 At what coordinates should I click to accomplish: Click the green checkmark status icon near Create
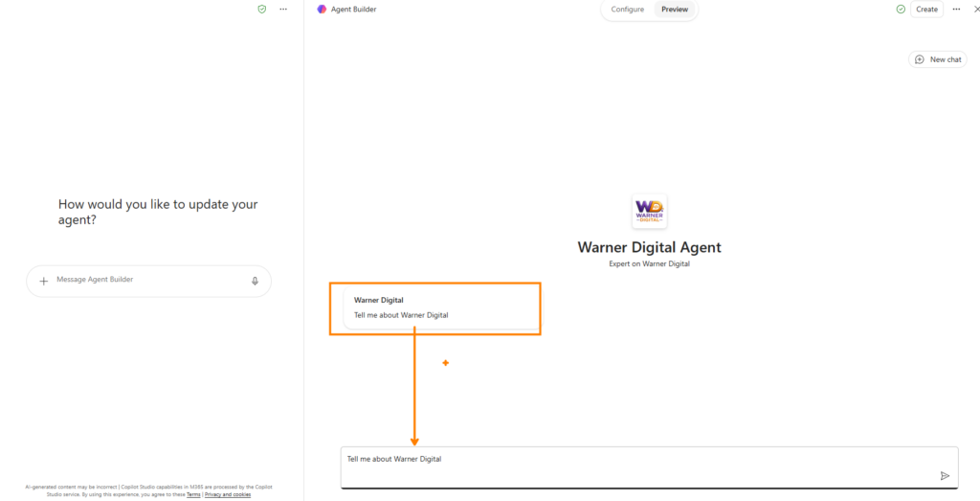(901, 10)
